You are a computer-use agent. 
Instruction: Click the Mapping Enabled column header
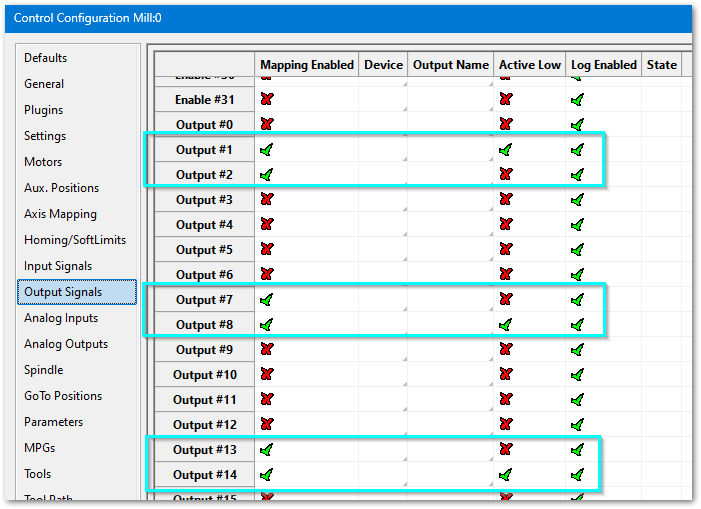pyautogui.click(x=307, y=65)
